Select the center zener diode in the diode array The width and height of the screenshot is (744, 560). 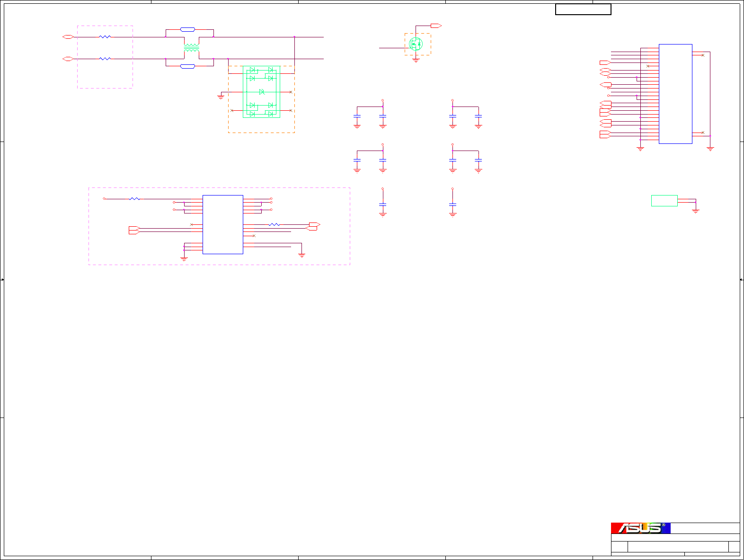[x=261, y=92]
